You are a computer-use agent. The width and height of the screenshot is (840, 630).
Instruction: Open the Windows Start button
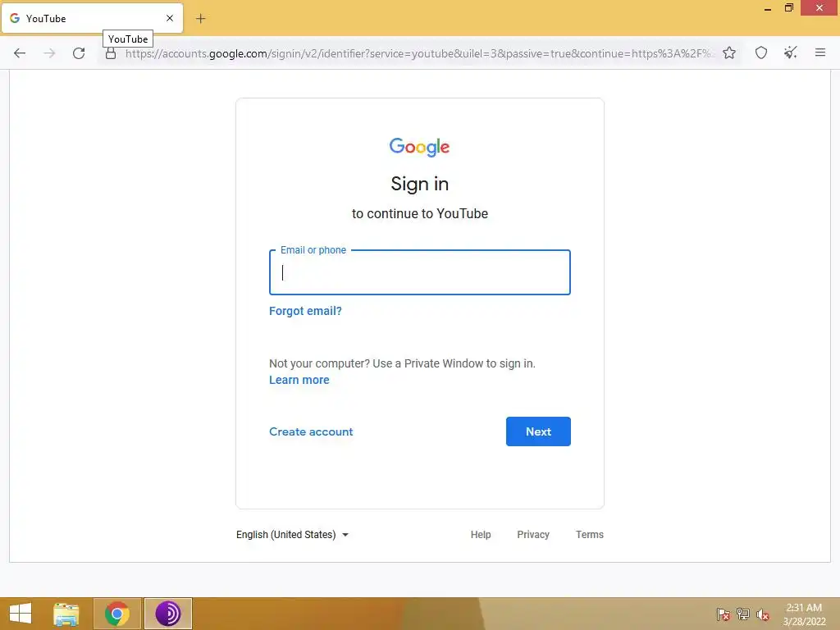click(x=21, y=614)
